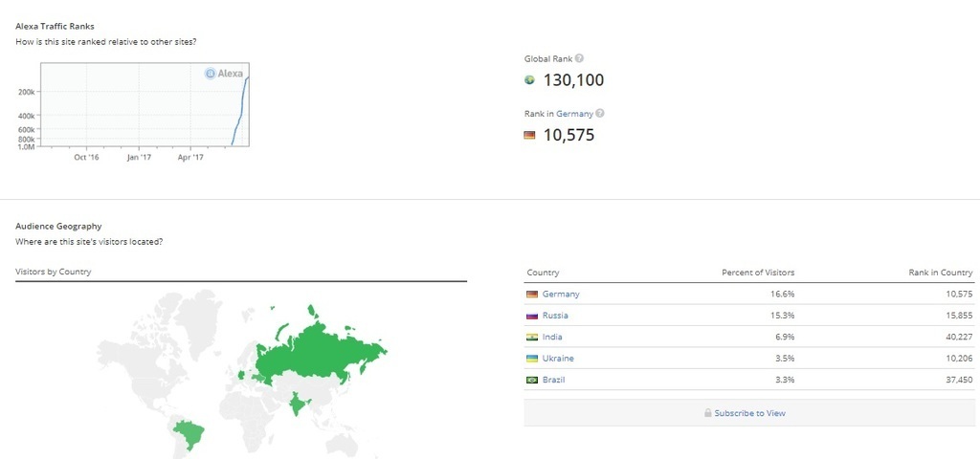Click Subscribe to View link
Screen dimensions: 980x459
point(750,413)
